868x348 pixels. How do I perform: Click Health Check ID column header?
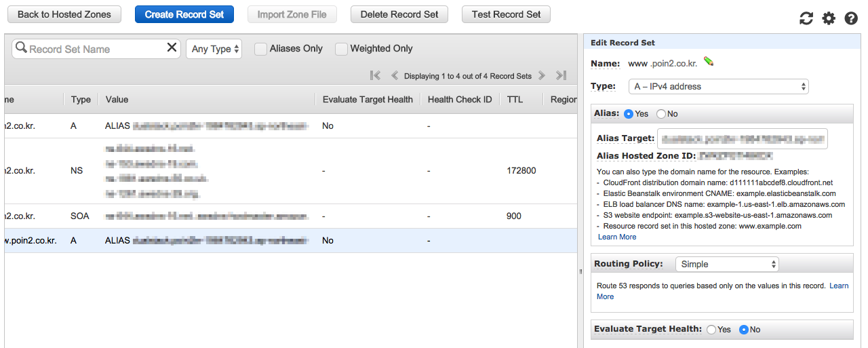[460, 99]
